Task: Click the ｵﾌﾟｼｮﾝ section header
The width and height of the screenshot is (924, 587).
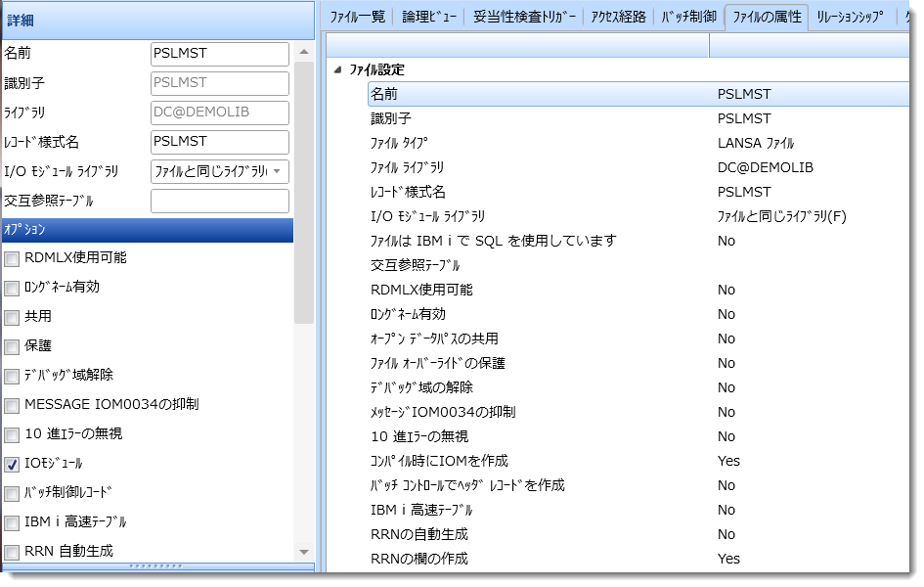Action: tap(148, 230)
